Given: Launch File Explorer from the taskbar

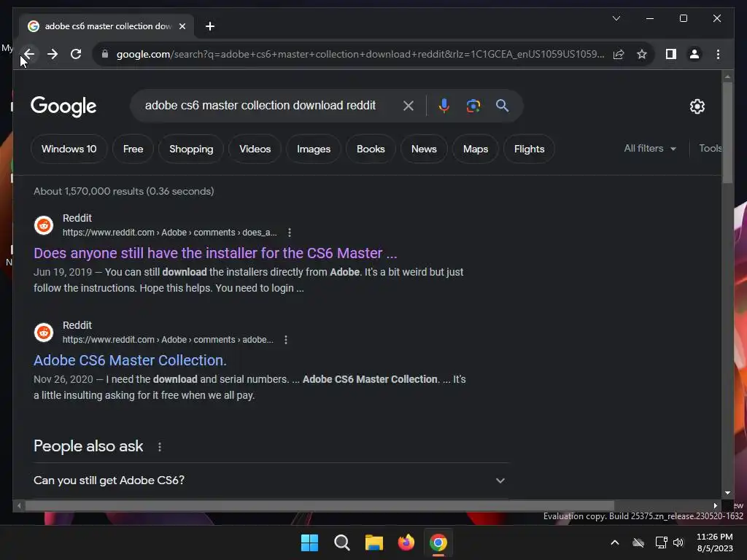Looking at the screenshot, I should click(374, 542).
